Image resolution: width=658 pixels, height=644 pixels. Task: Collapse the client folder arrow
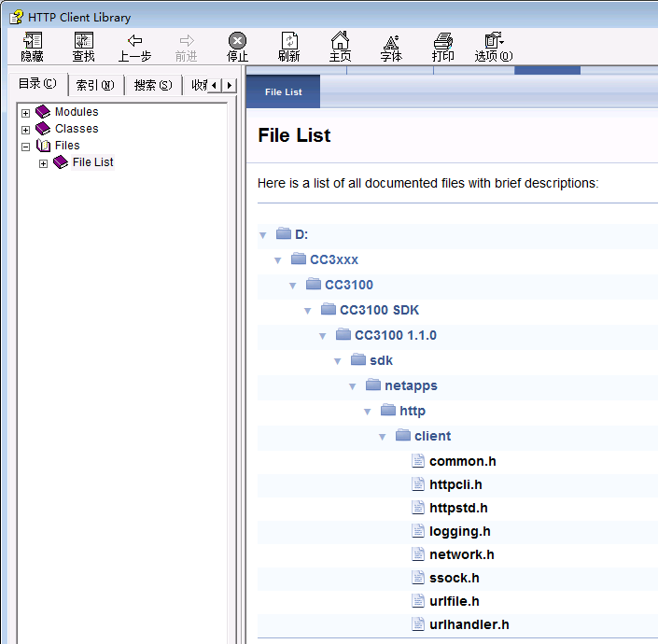pyautogui.click(x=383, y=437)
